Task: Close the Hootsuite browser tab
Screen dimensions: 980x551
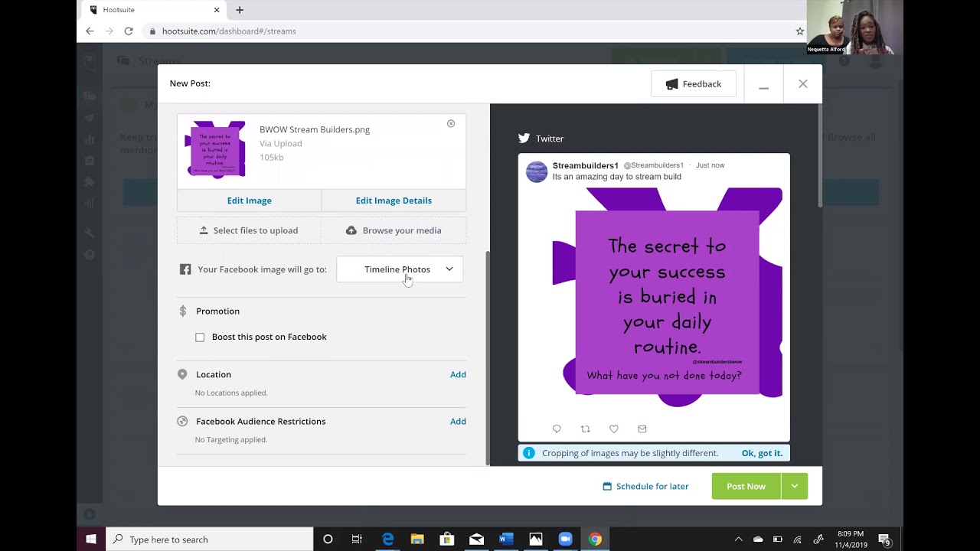Action: click(x=217, y=10)
